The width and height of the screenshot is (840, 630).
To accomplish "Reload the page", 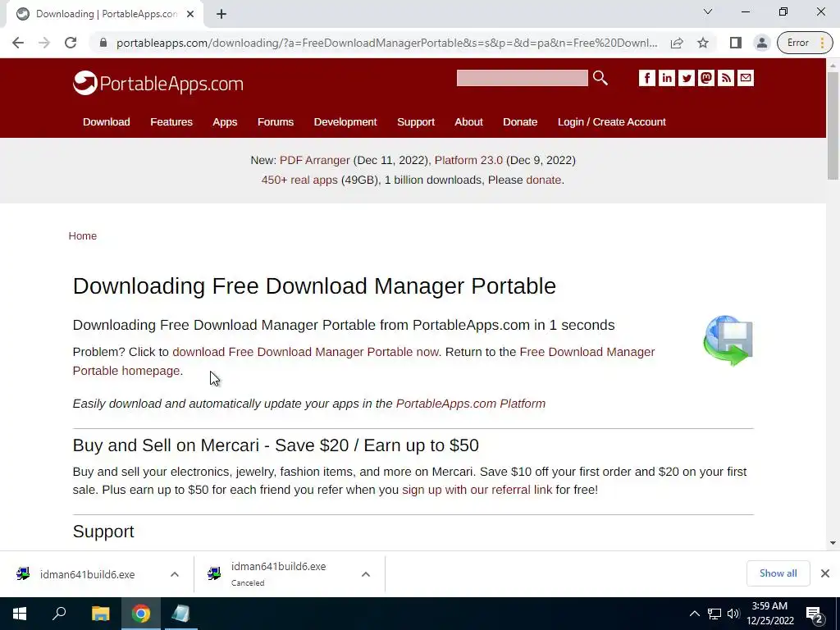I will click(71, 43).
